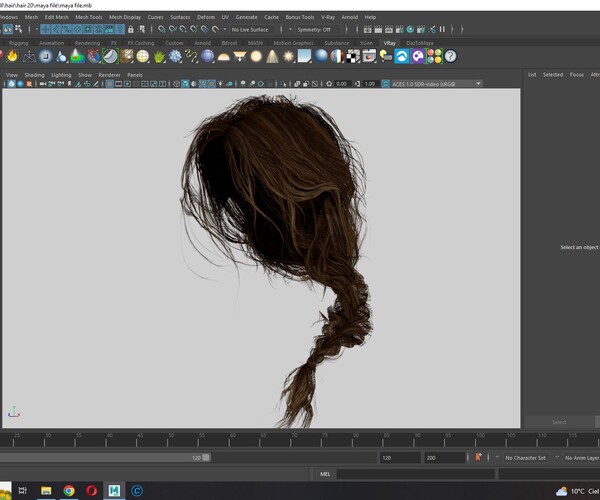Open the Deform menu
This screenshot has height=500, width=600.
(x=206, y=17)
